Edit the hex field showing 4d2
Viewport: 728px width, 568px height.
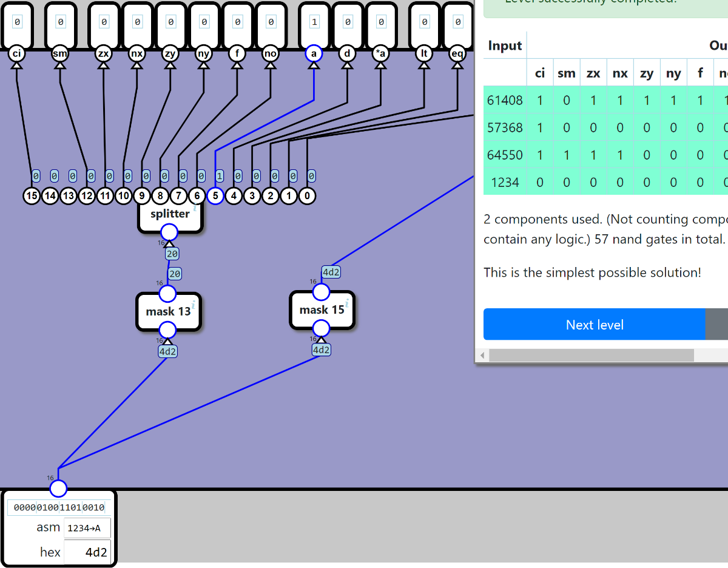coord(87,552)
